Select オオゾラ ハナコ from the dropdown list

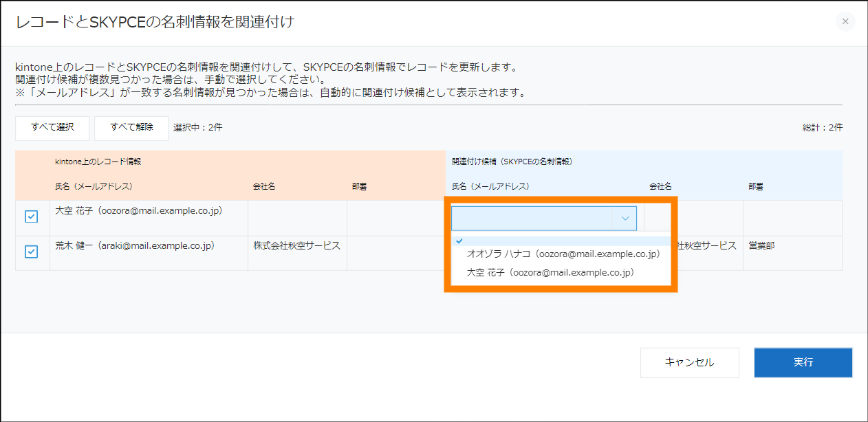click(563, 254)
